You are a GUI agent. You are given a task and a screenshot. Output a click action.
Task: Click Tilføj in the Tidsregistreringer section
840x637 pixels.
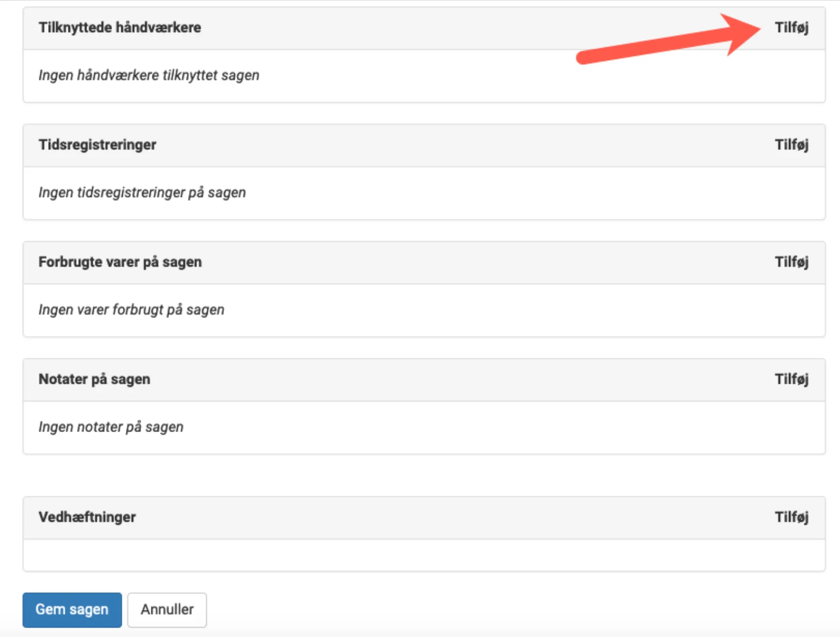792,145
